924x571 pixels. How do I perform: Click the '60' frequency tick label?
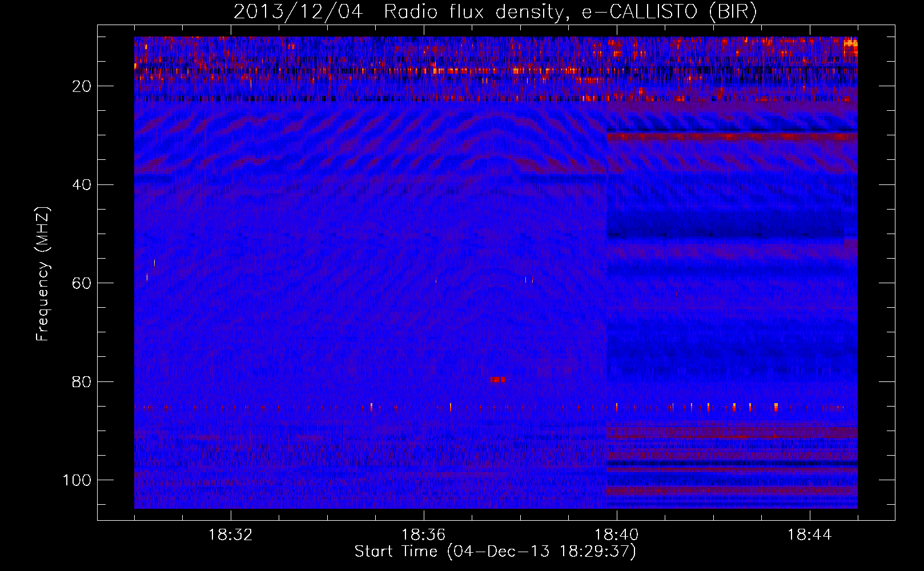tap(82, 283)
